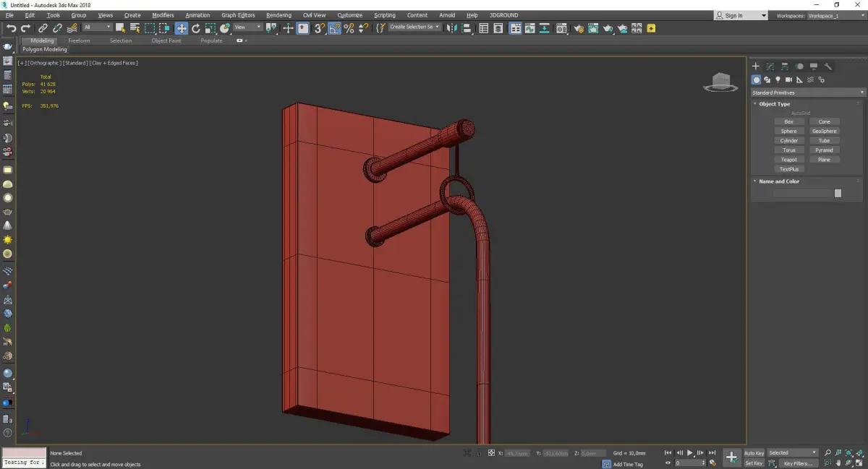Click the Select and Place tool
868x469 pixels.
pyautogui.click(x=225, y=28)
